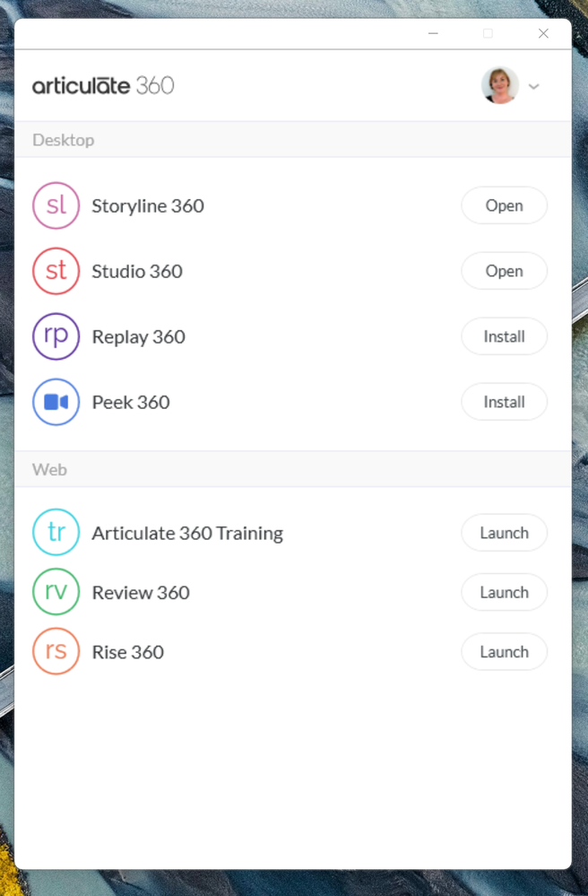
Task: Click the user profile photo
Action: pos(500,86)
